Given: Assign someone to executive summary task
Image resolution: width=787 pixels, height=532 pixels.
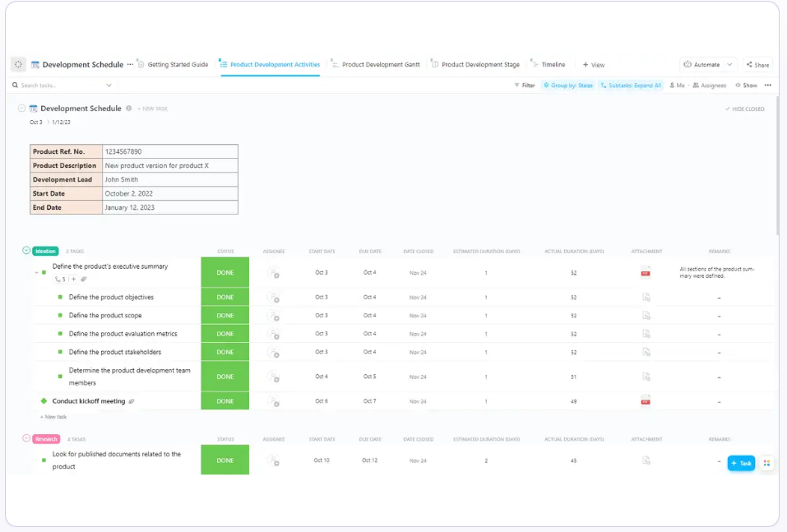Looking at the screenshot, I should click(273, 273).
